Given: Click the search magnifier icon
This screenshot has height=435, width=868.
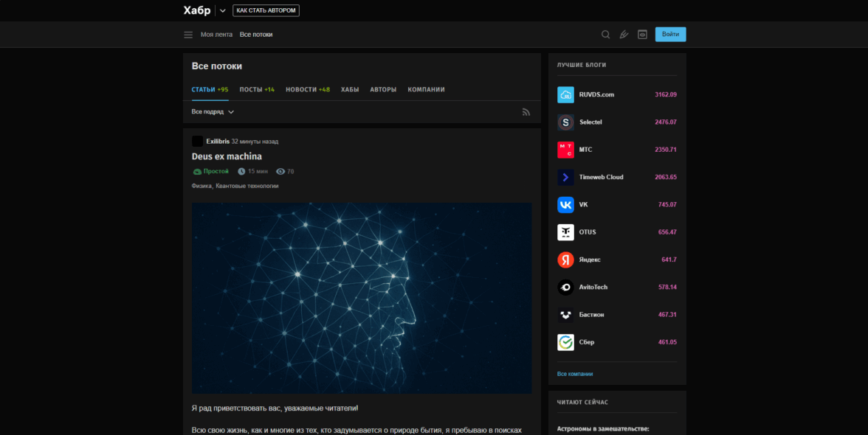Looking at the screenshot, I should click(605, 35).
